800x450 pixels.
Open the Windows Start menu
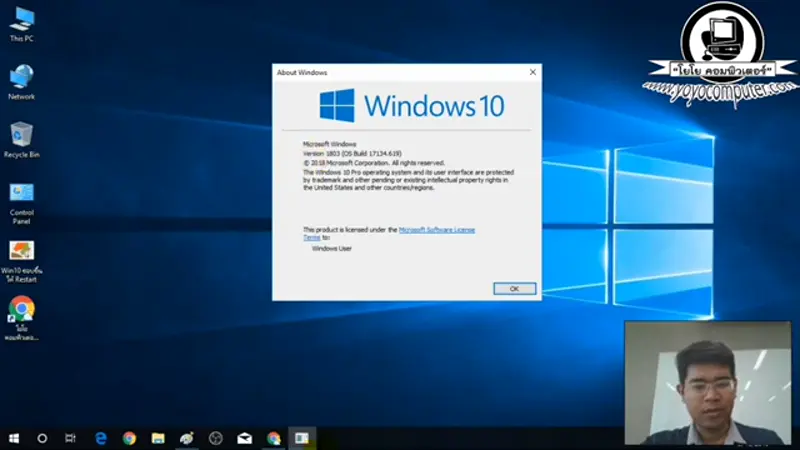coord(14,438)
